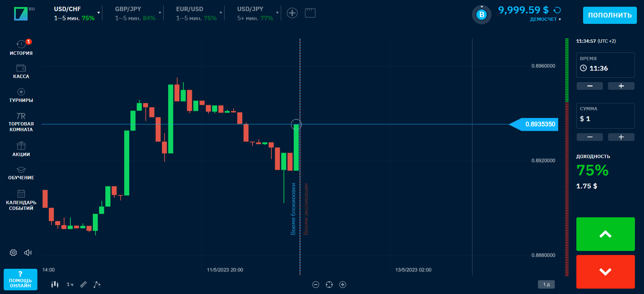Zoom in the chart with plus icon
The image size is (644, 294).
[x=343, y=285]
